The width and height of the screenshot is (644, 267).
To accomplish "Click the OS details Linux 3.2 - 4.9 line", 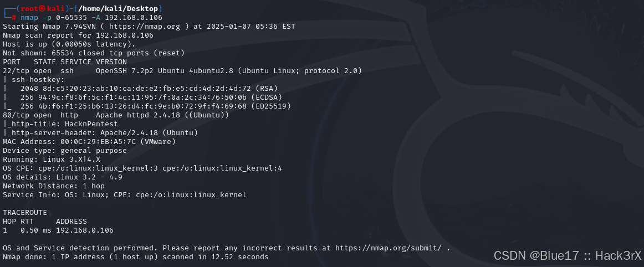I will click(x=63, y=177).
